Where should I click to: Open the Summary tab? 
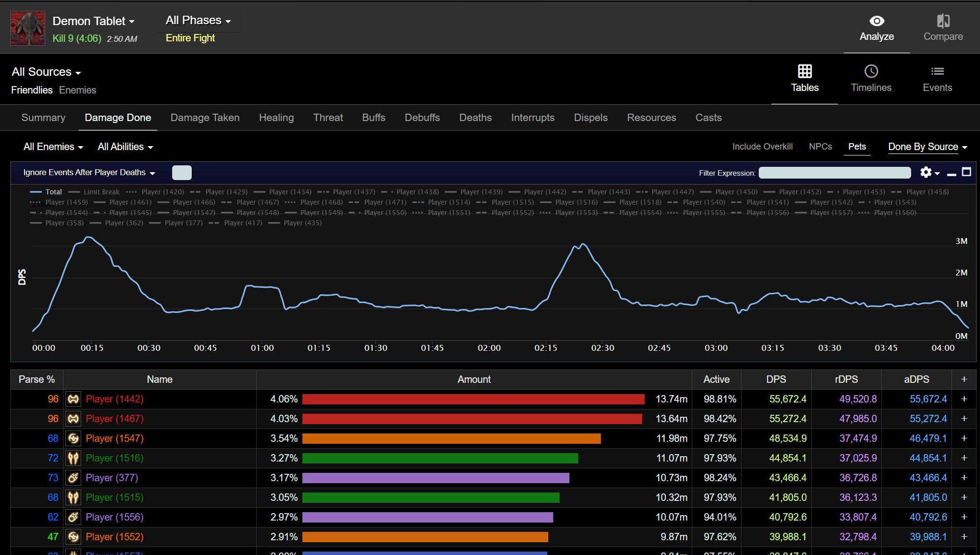[43, 118]
